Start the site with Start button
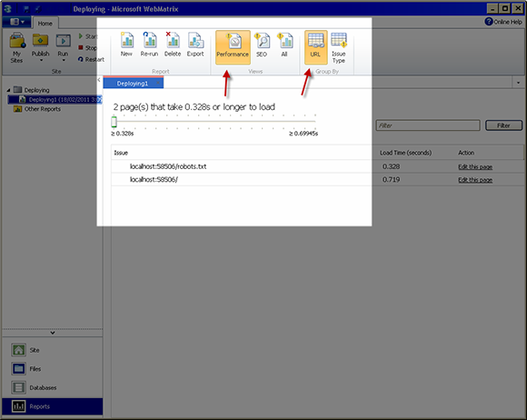 click(x=88, y=36)
